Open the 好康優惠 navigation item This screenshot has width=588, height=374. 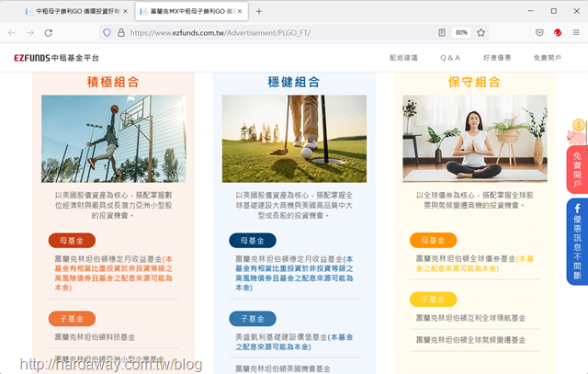point(497,58)
